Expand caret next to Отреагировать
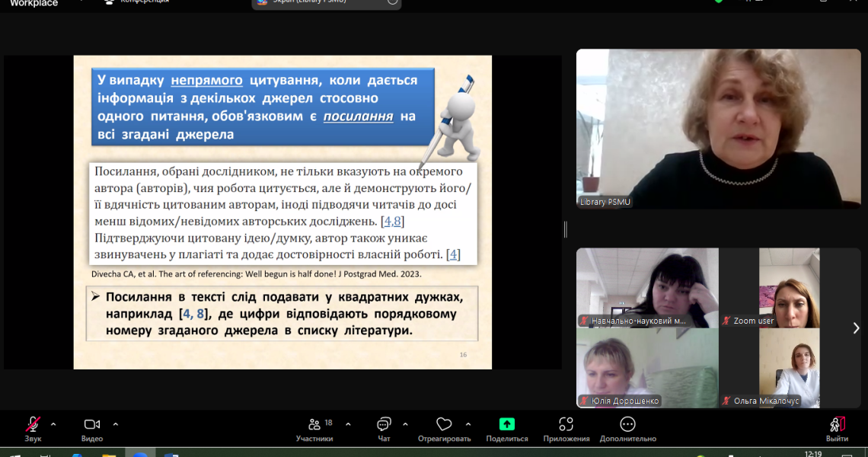The width and height of the screenshot is (868, 457). pyautogui.click(x=468, y=424)
